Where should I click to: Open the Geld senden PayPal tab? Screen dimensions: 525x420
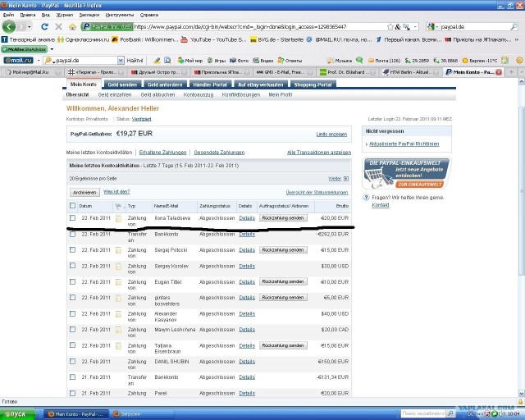point(122,84)
